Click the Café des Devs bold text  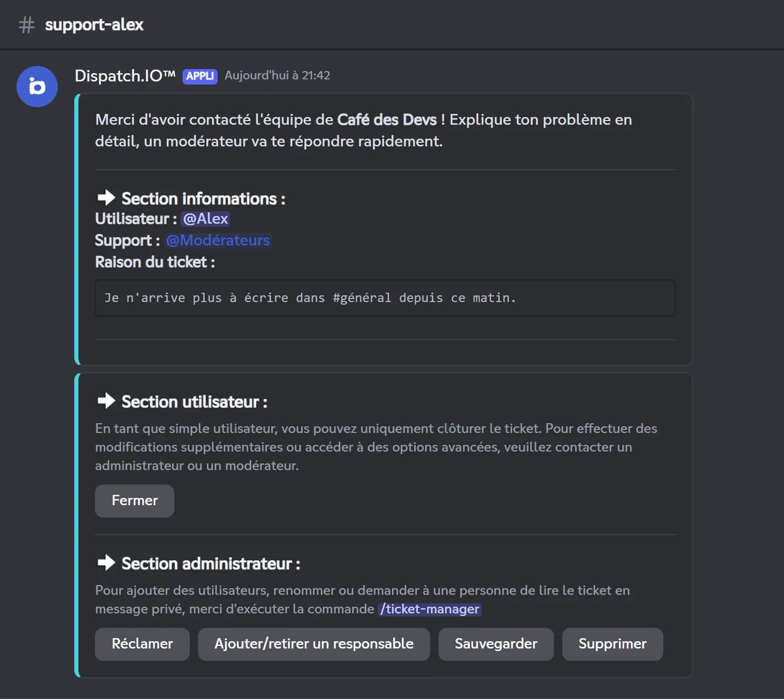click(x=387, y=120)
